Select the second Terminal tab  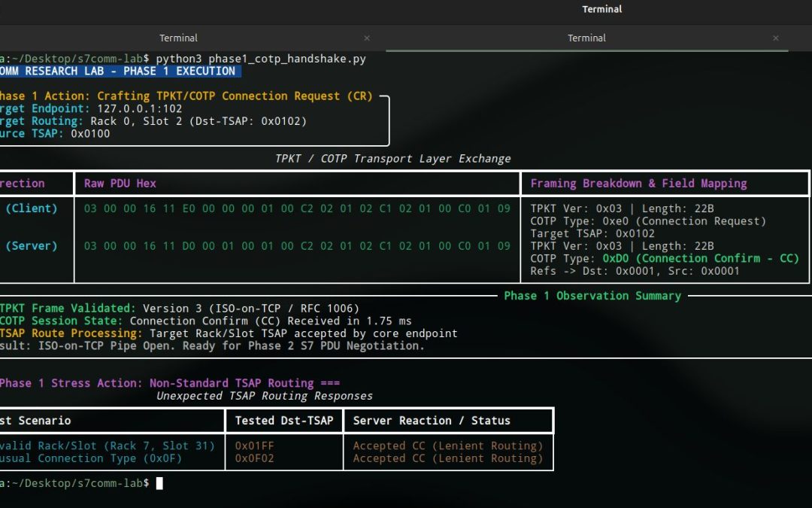click(x=586, y=38)
